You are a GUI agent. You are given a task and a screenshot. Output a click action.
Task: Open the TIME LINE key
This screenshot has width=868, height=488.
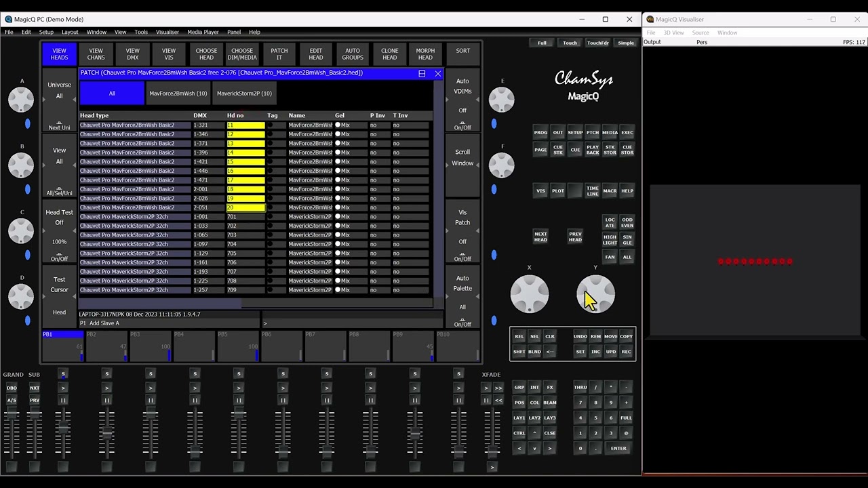coord(592,191)
